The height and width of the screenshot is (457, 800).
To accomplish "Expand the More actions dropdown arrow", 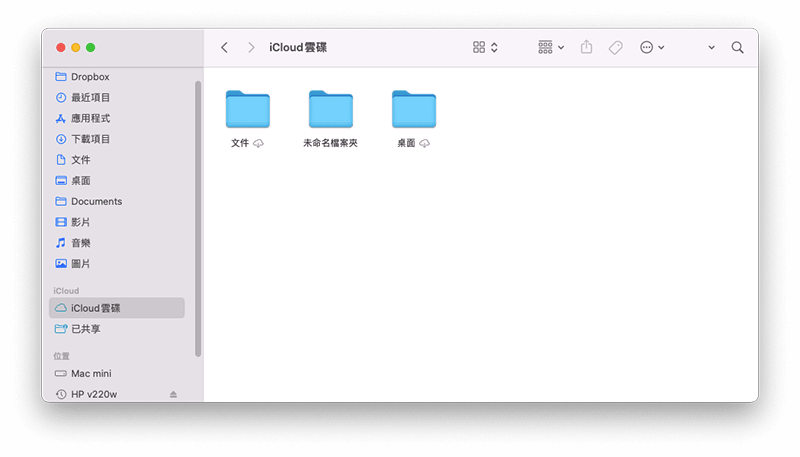I will (x=661, y=48).
